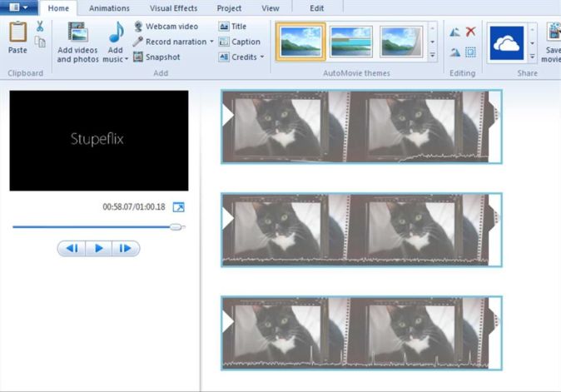Expand the Credits dropdown arrow
The image size is (561, 392).
click(262, 57)
